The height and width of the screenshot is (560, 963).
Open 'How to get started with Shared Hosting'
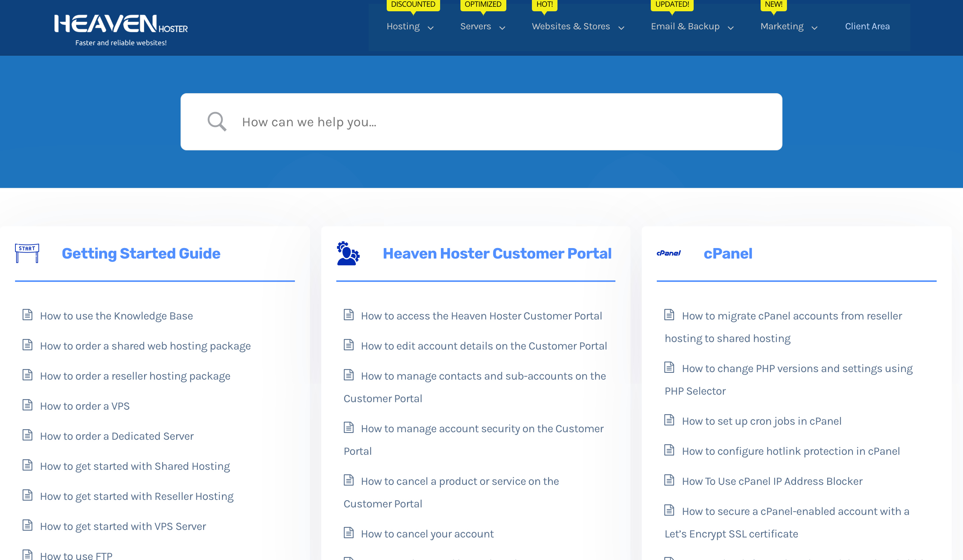tap(135, 466)
